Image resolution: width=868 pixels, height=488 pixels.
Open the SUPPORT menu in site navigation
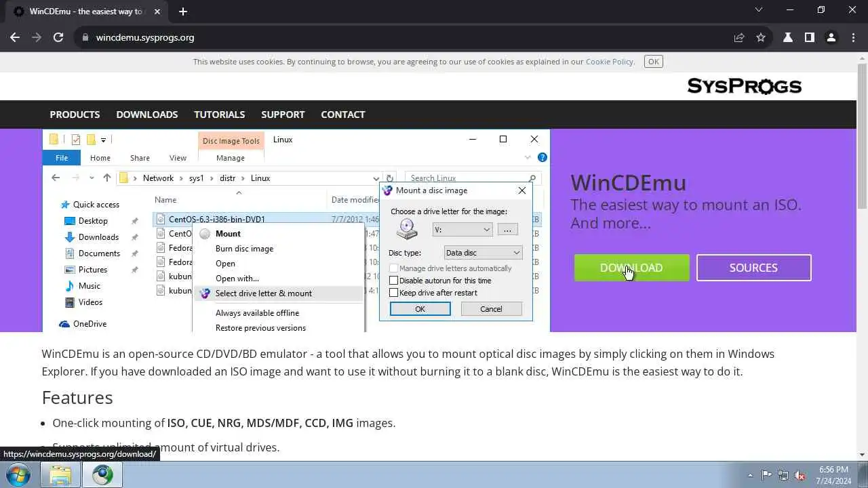pos(283,115)
